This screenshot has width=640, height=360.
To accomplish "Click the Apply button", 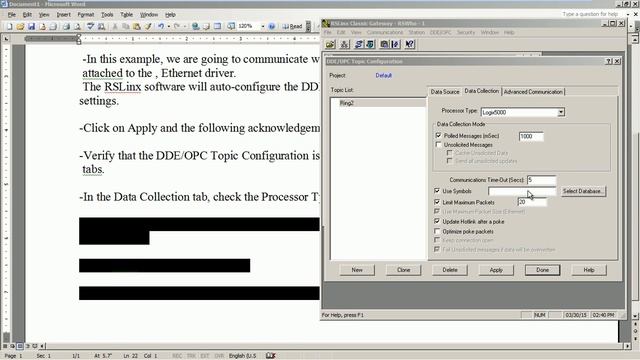I will [x=496, y=270].
